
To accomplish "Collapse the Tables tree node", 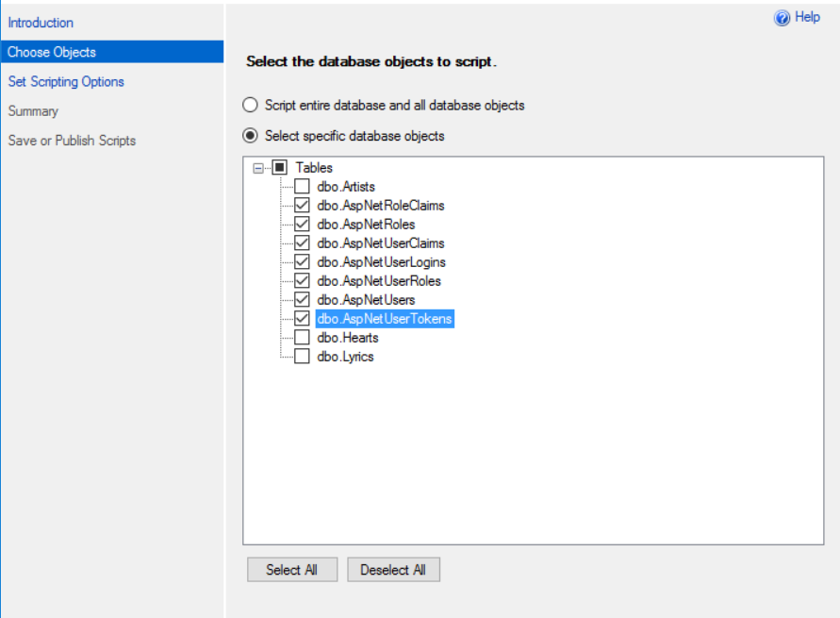I will pos(258,168).
